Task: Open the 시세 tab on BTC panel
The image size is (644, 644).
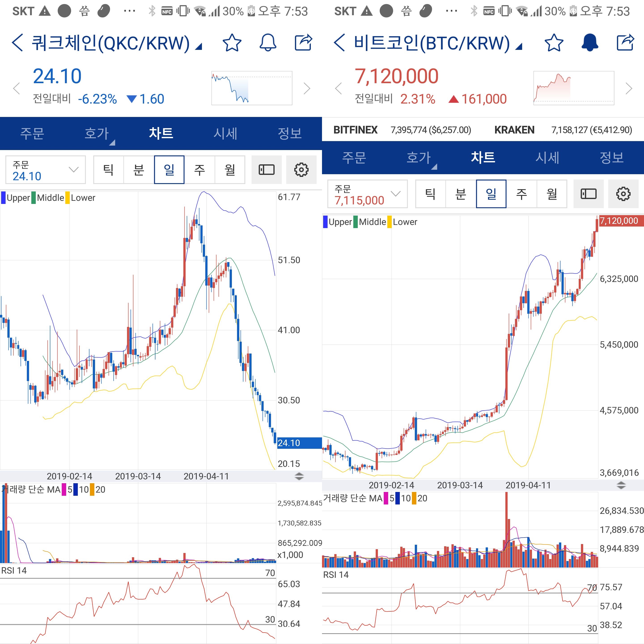Action: [547, 158]
